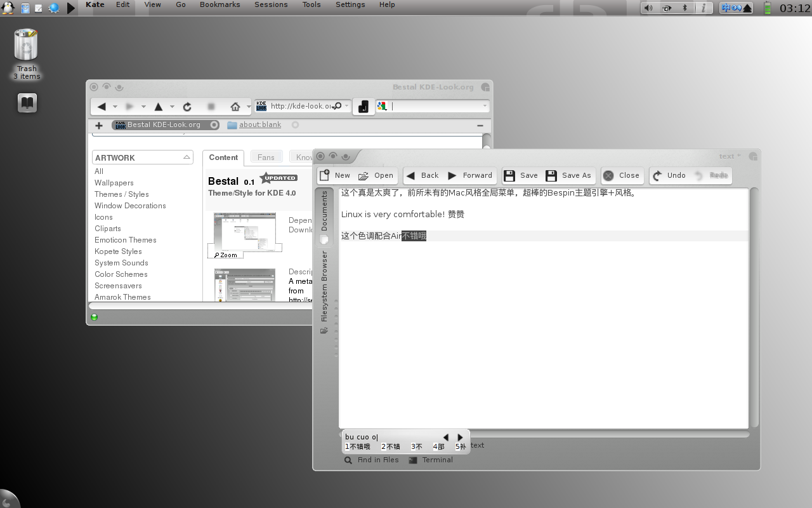
Task: Click the Save floppy icon in Kate
Action: 509,176
